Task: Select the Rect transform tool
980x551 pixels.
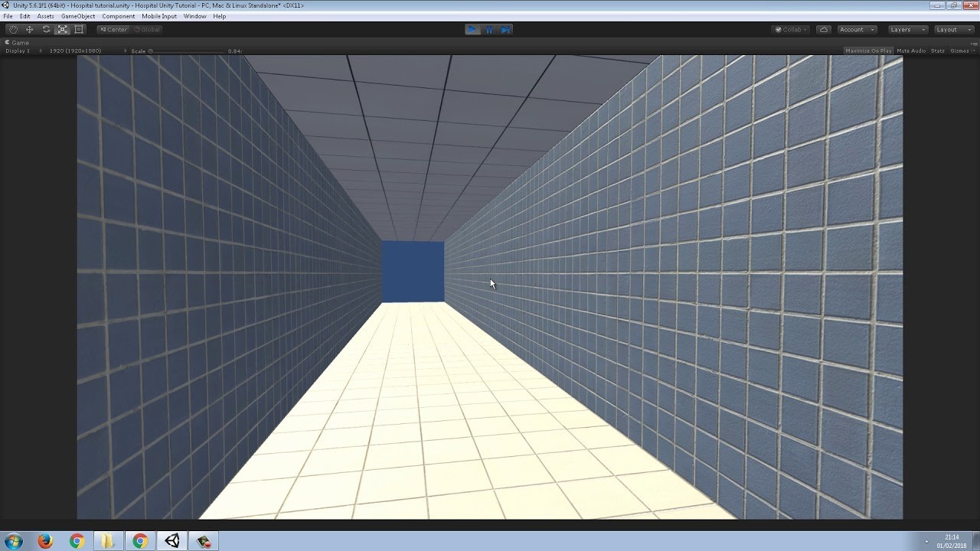Action: [x=80, y=29]
